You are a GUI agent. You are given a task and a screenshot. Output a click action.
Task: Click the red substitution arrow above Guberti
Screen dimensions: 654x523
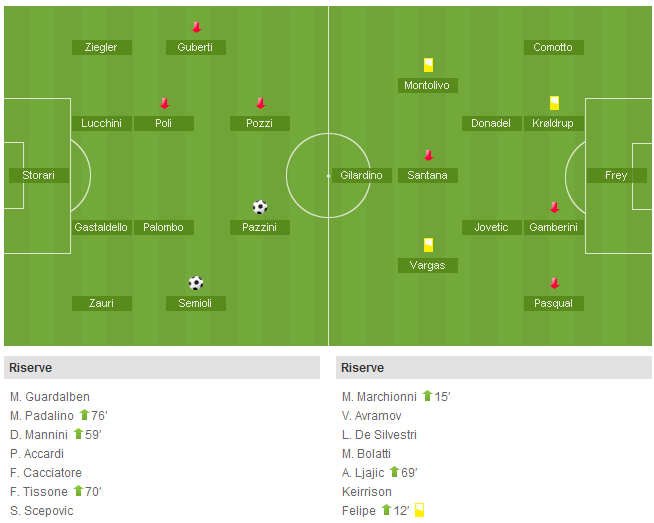(196, 28)
